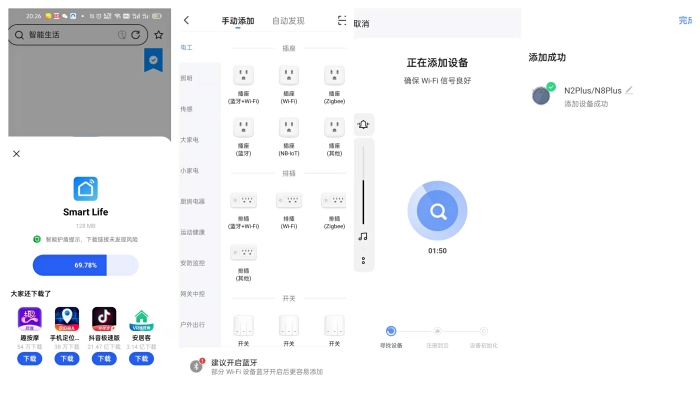700x393 pixels.
Task: Choose 插座 (其他) socket icon
Action: [x=334, y=127]
